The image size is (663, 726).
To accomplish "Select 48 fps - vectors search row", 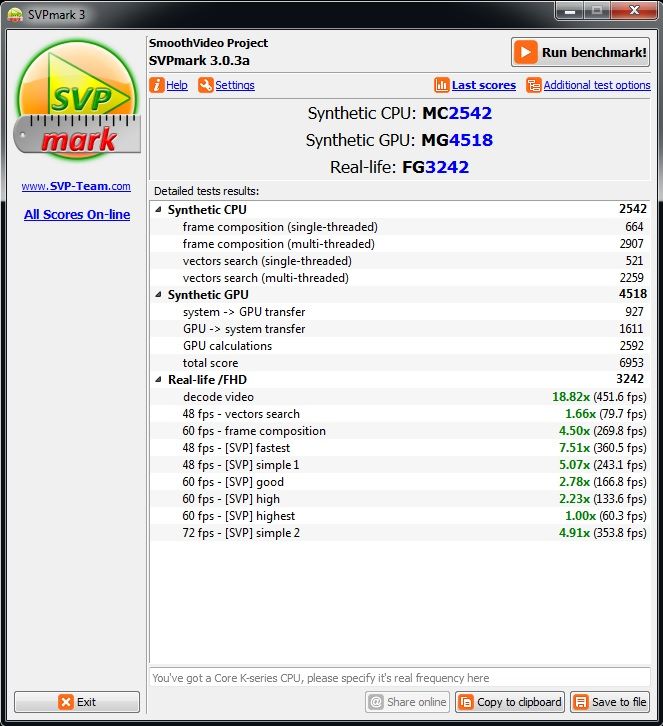I will pos(400,414).
